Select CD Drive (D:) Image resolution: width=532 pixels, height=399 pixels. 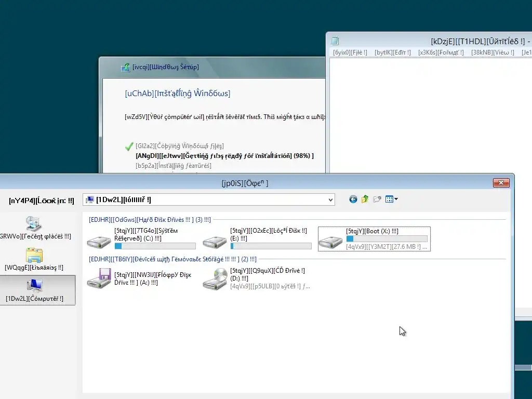click(257, 278)
